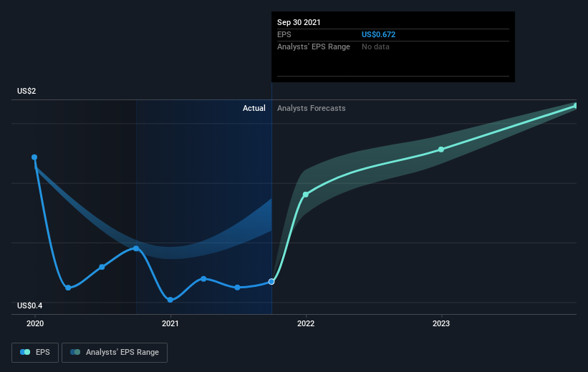The width and height of the screenshot is (588, 372).
Task: Click the 'EPS' row label in tooltip
Action: pyautogui.click(x=284, y=34)
